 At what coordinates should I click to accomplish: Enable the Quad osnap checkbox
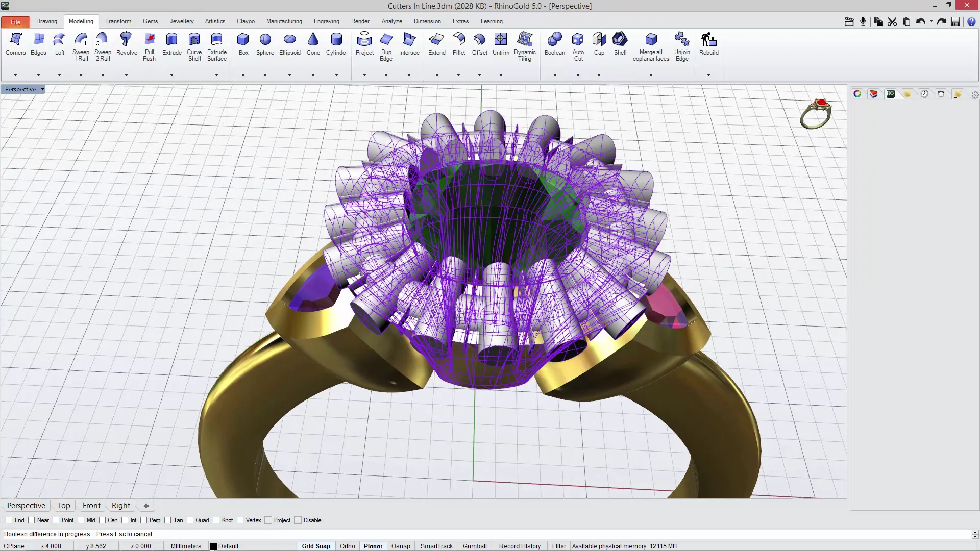(x=190, y=520)
